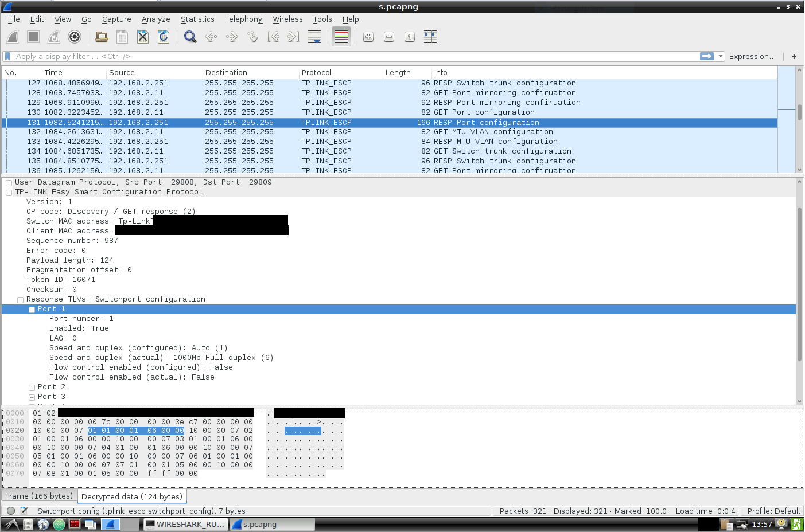Open the Telephony menu
The height and width of the screenshot is (532, 805).
click(243, 19)
